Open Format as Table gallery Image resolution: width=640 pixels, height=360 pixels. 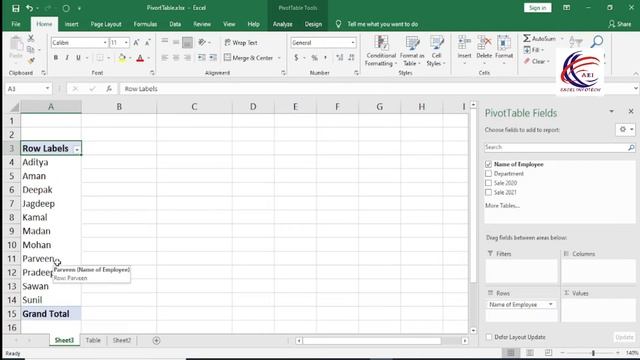coord(412,51)
